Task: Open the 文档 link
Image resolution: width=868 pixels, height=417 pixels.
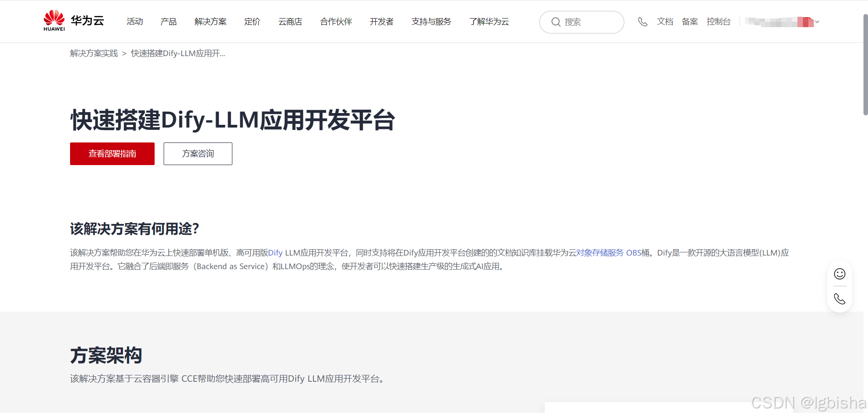Action: [x=665, y=22]
